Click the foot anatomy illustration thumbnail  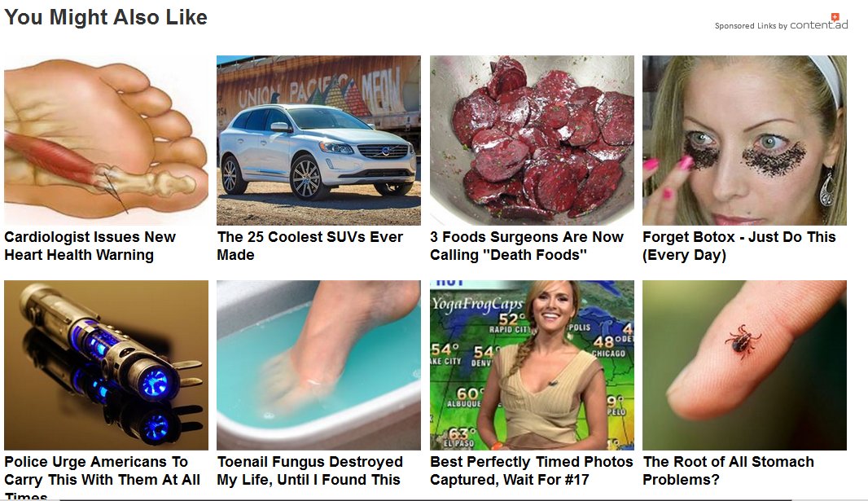[107, 140]
